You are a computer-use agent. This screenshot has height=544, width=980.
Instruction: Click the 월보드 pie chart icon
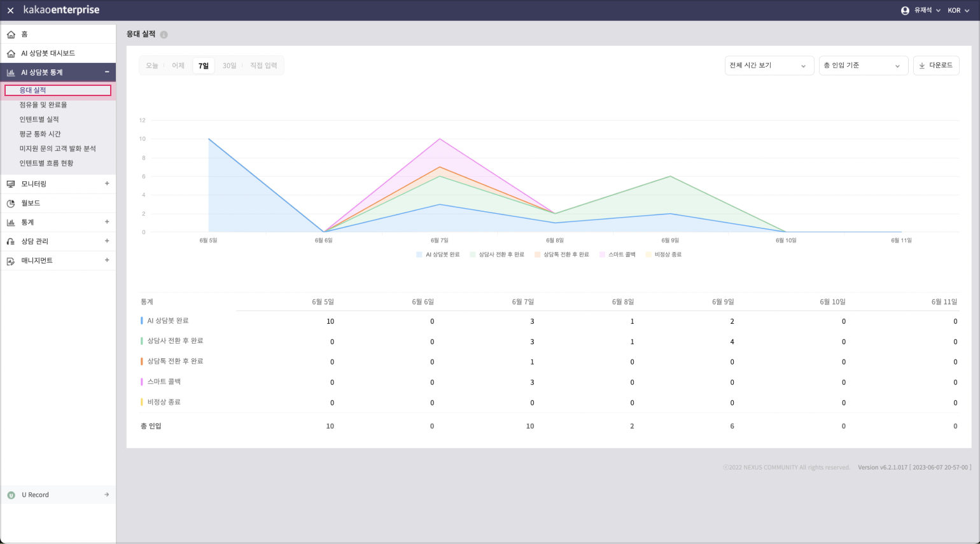[11, 203]
